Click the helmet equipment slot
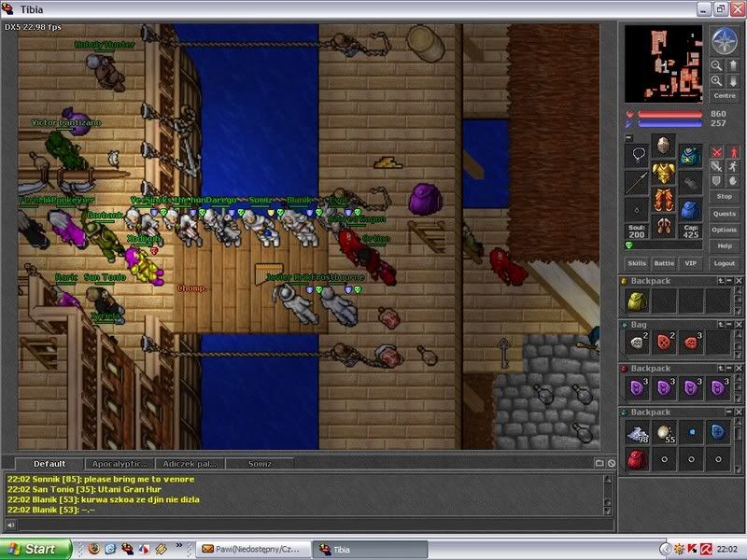Viewport: 747px width, 560px height. [x=663, y=146]
